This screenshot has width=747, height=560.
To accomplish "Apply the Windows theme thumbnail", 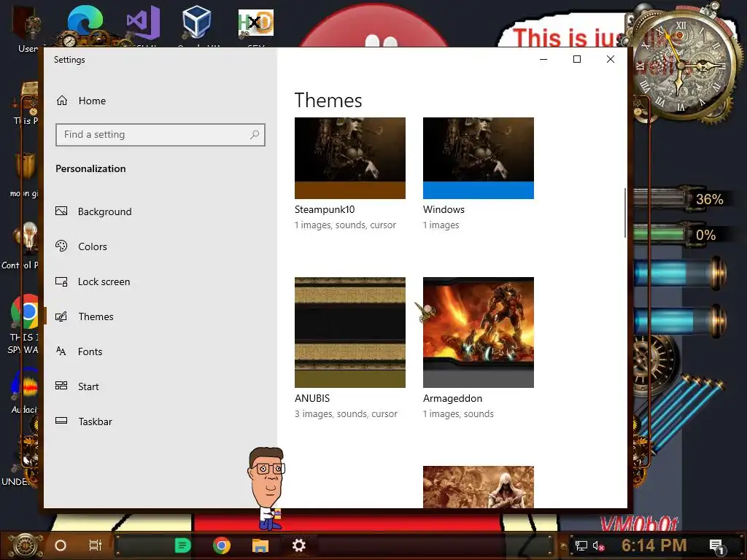I will 479,158.
